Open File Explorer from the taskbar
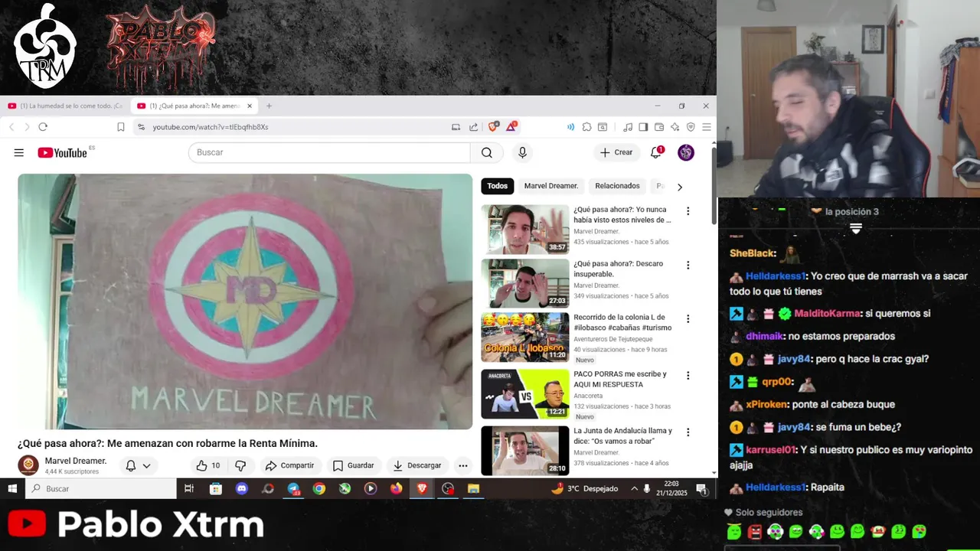Viewport: 980px width, 551px height. click(473, 488)
